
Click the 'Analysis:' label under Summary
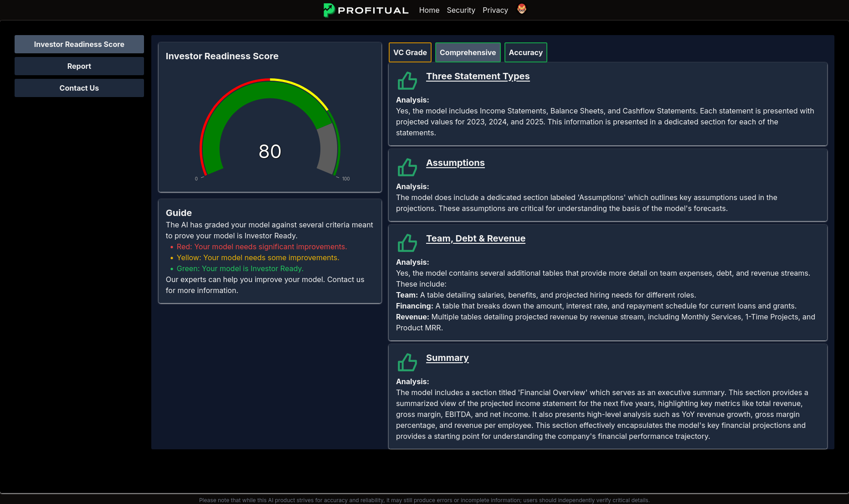412,381
